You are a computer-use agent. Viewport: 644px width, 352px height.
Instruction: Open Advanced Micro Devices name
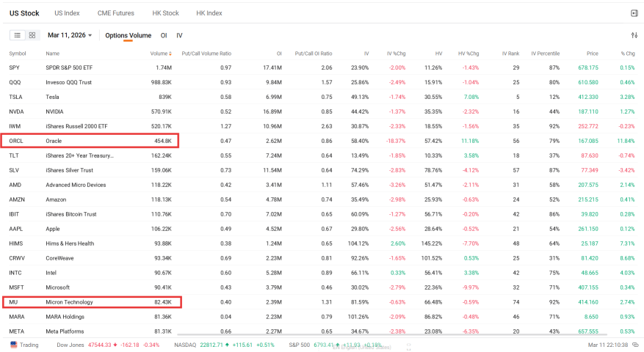coord(76,185)
